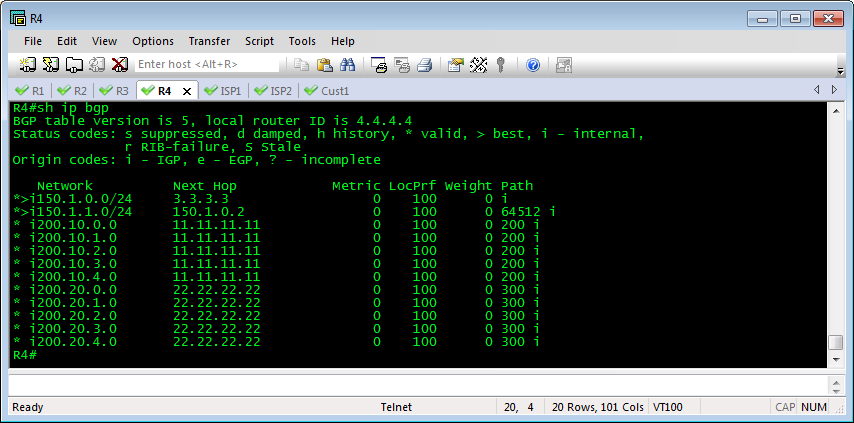
Task: Click the Paste clipboard icon
Action: point(325,65)
